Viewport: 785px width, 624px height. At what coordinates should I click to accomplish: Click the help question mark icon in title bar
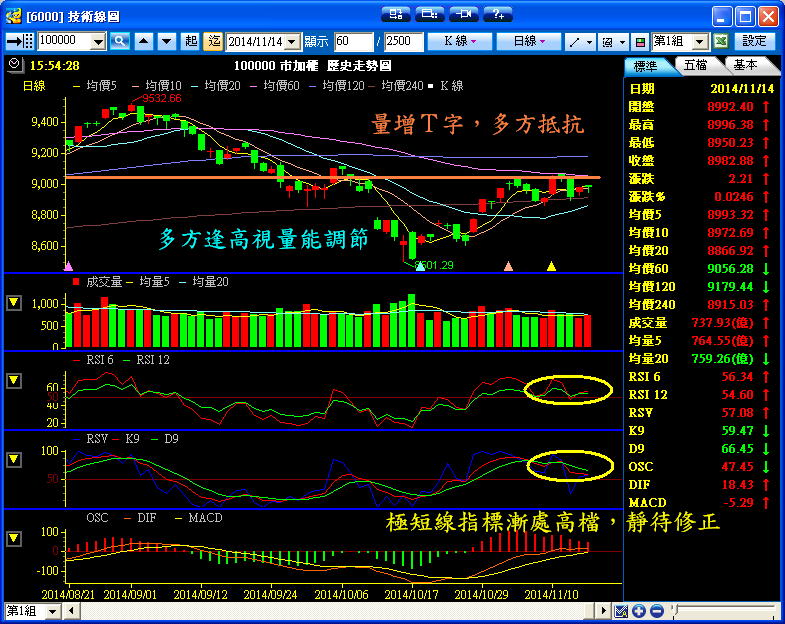coord(497,14)
